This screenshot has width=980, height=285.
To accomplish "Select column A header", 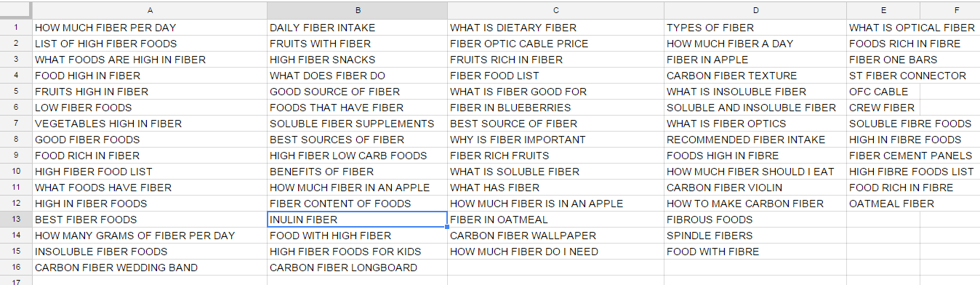I will (150, 10).
